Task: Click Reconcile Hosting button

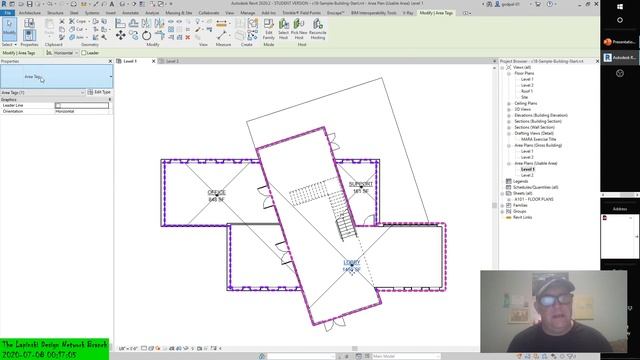Action: 318,29
